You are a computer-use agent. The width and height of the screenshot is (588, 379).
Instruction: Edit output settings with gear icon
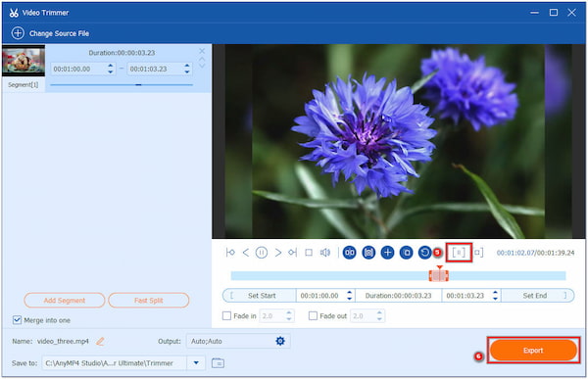pyautogui.click(x=280, y=341)
